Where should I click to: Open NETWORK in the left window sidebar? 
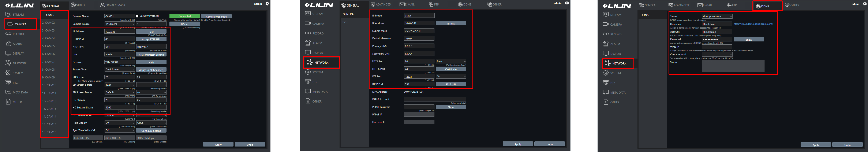(16, 63)
